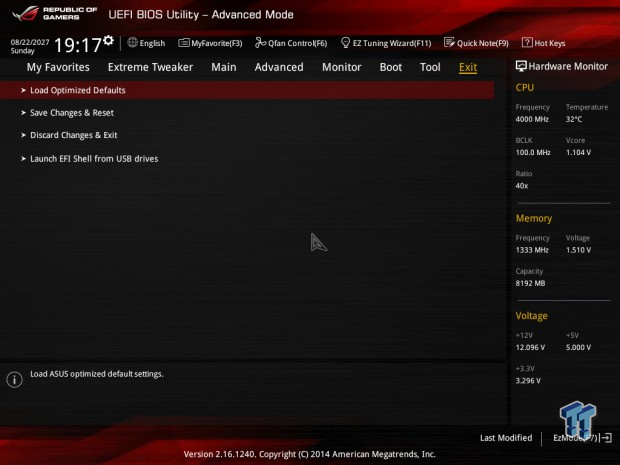Click memory capacity 8192 MB

530,283
